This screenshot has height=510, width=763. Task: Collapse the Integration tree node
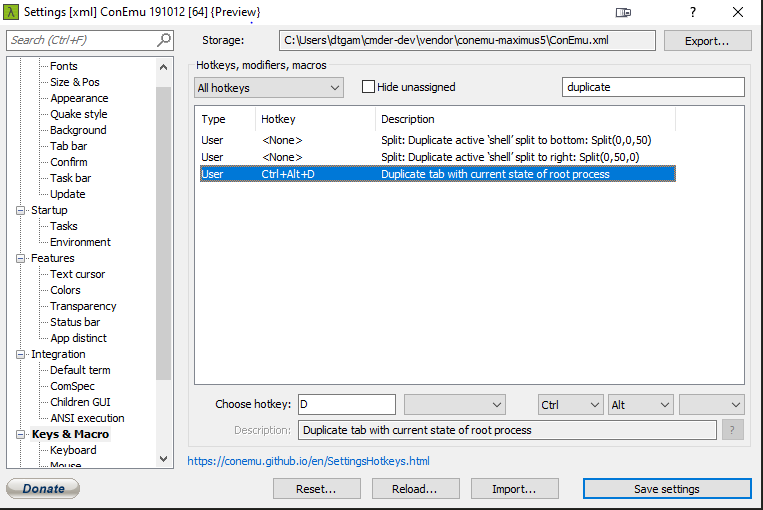pyautogui.click(x=20, y=354)
